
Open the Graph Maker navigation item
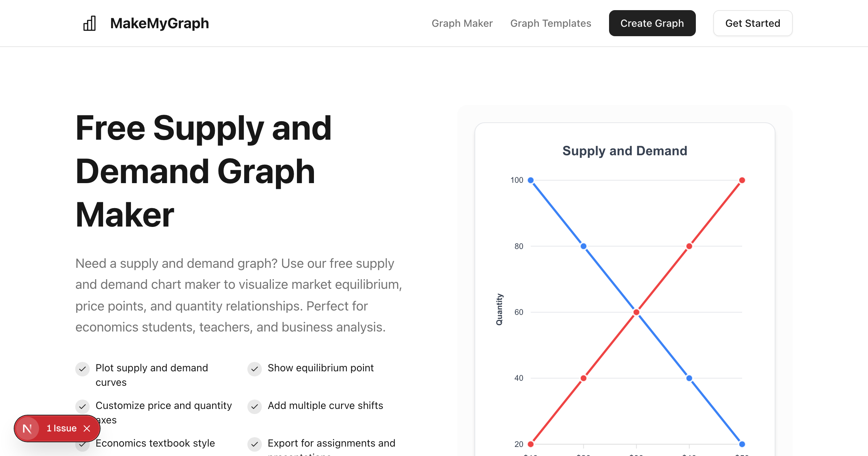(x=462, y=23)
